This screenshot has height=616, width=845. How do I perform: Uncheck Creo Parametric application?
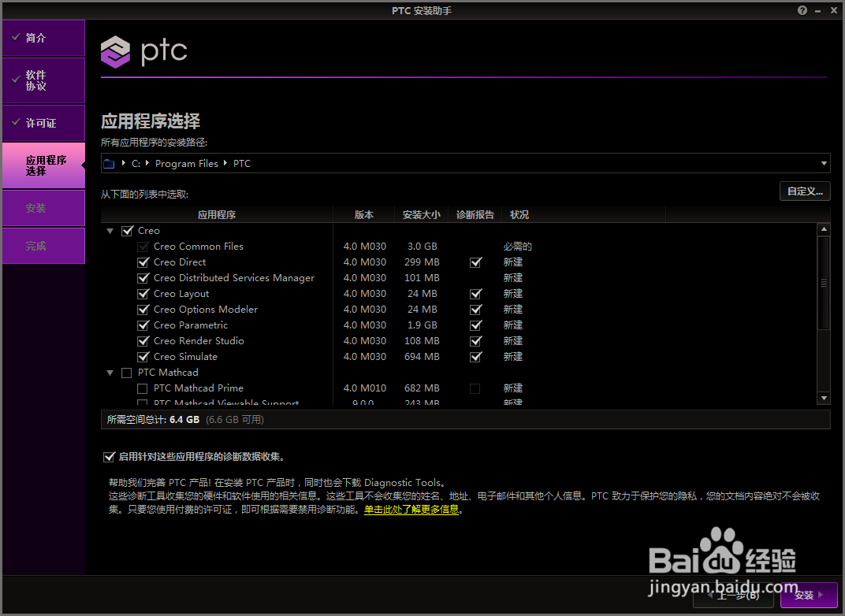(143, 325)
